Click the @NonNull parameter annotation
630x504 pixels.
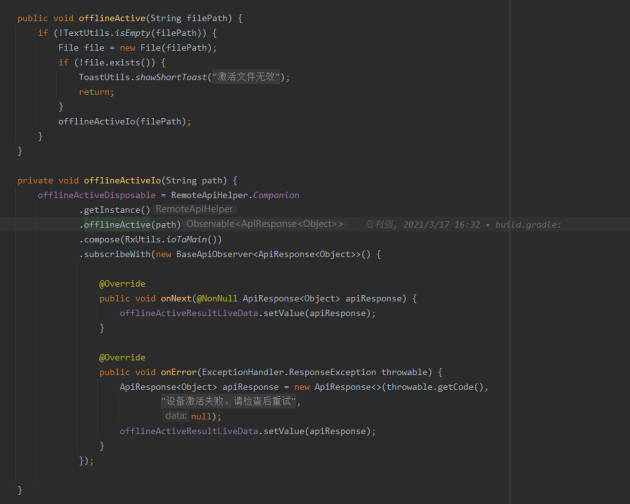[217, 299]
